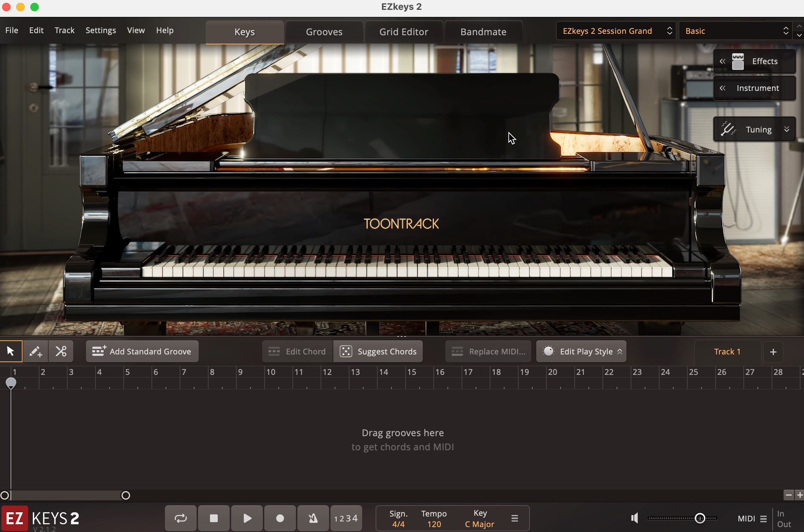Toggle the metronome

[313, 518]
